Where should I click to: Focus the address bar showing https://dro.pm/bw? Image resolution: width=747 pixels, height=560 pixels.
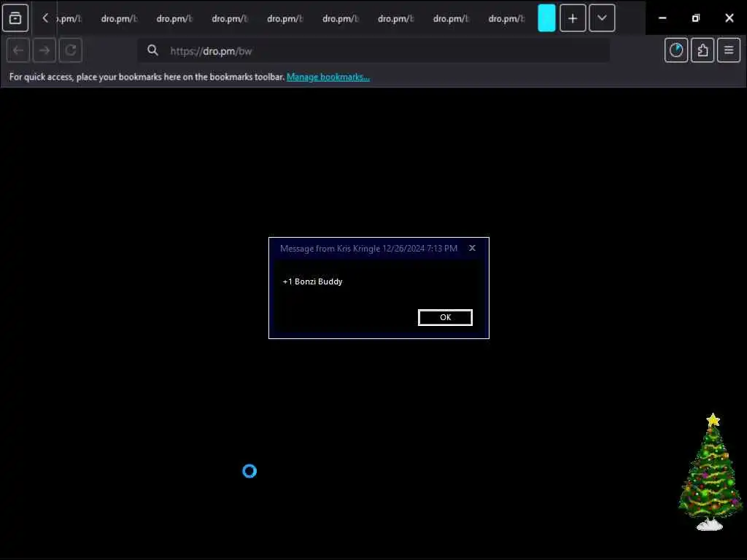pos(373,50)
